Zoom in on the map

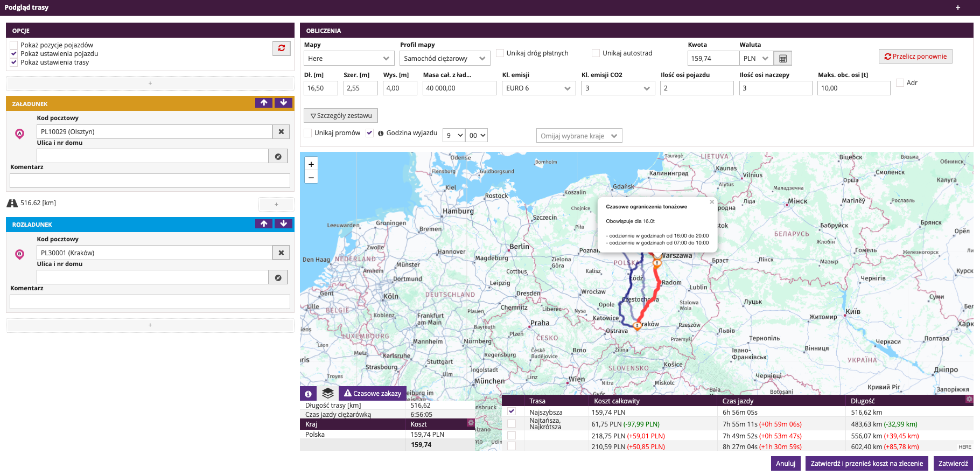click(x=311, y=164)
